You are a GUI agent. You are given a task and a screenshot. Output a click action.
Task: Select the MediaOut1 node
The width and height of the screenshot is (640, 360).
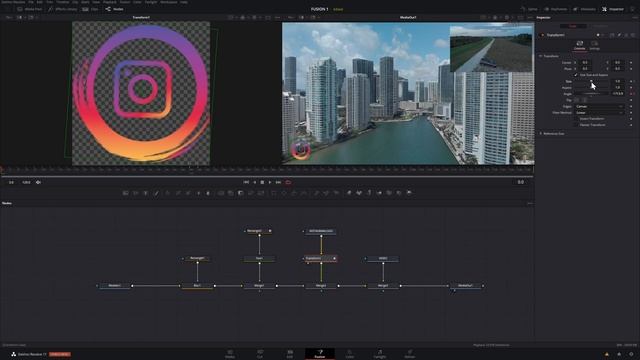point(465,286)
